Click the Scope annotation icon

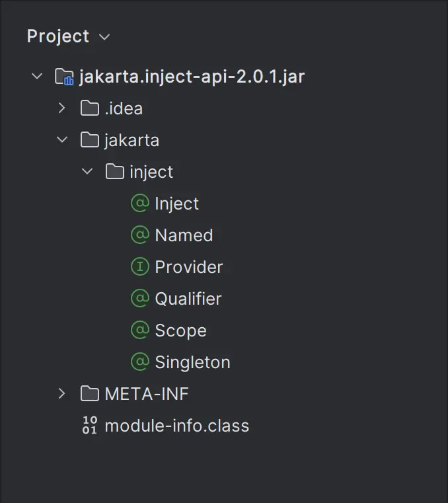click(139, 330)
